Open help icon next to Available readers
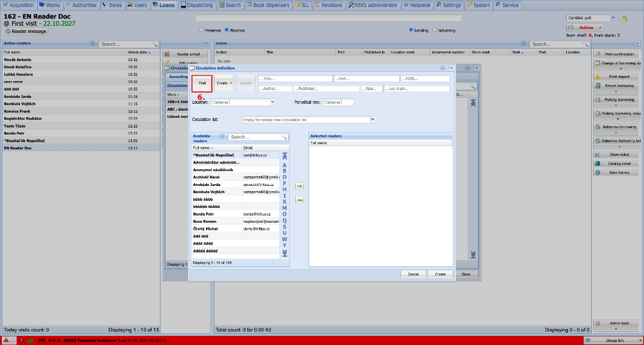The width and height of the screenshot is (644, 345). (222, 136)
